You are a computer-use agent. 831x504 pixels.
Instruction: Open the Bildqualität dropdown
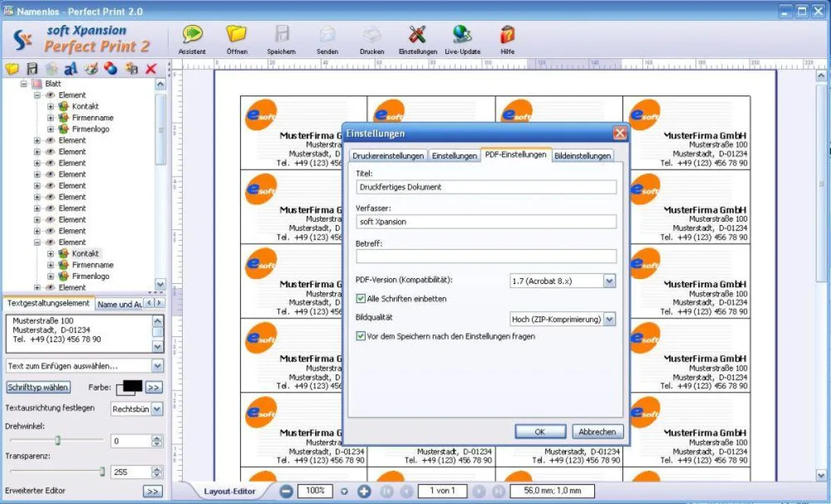click(609, 319)
